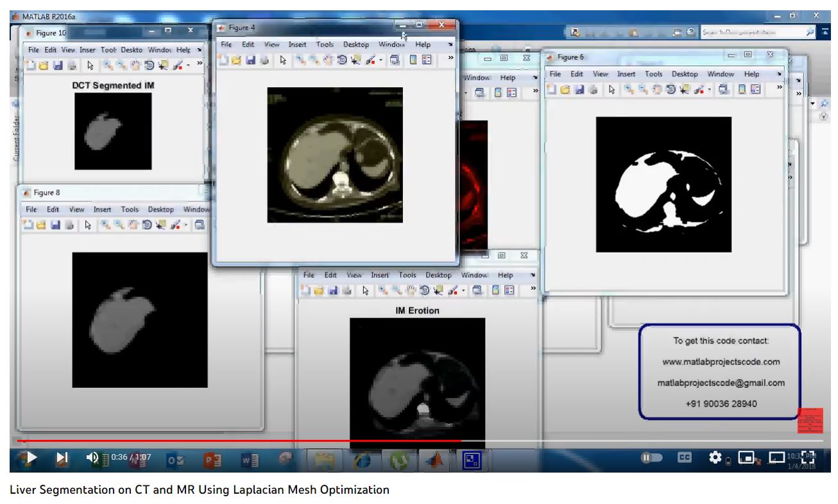Select Data Cursor tool in Figure 6 toolbar
The width and height of the screenshot is (838, 504).
[684, 90]
